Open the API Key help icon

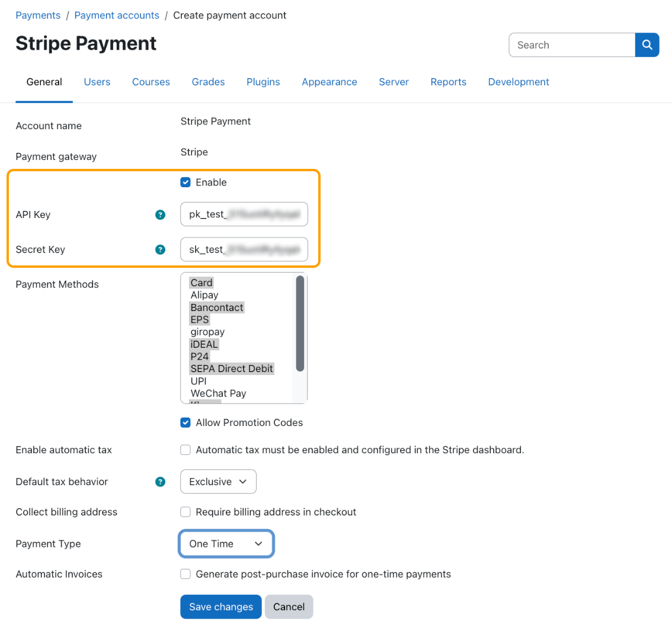[x=160, y=214]
